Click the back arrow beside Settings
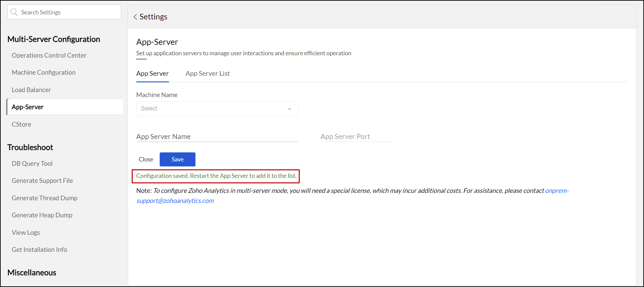The width and height of the screenshot is (644, 287). [135, 17]
